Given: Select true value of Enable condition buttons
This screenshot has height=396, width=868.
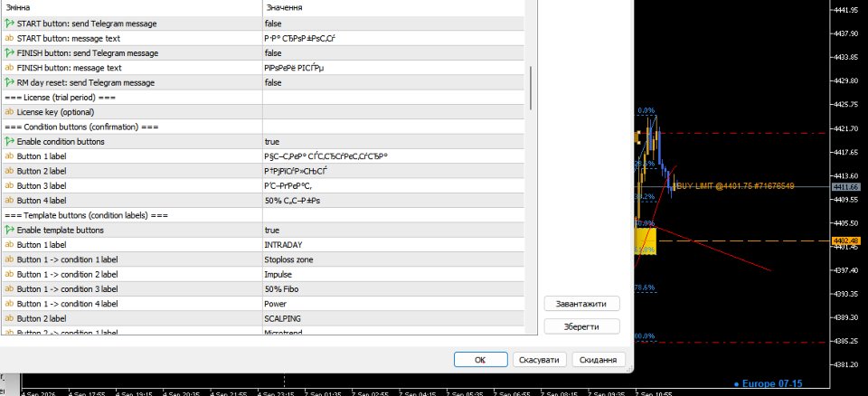Looking at the screenshot, I should pos(393,142).
